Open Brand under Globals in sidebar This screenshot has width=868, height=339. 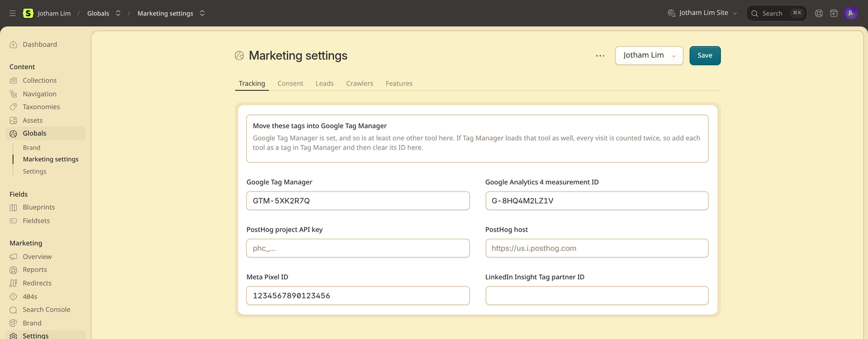(31, 148)
